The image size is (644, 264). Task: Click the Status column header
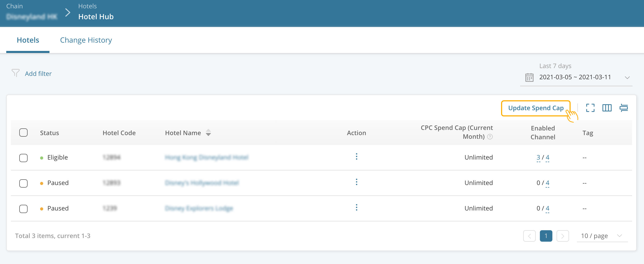pos(49,133)
